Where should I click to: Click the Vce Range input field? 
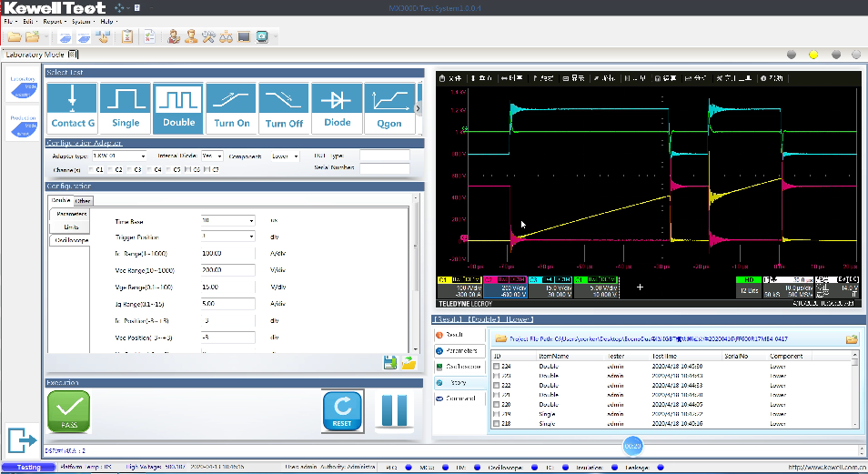[227, 270]
